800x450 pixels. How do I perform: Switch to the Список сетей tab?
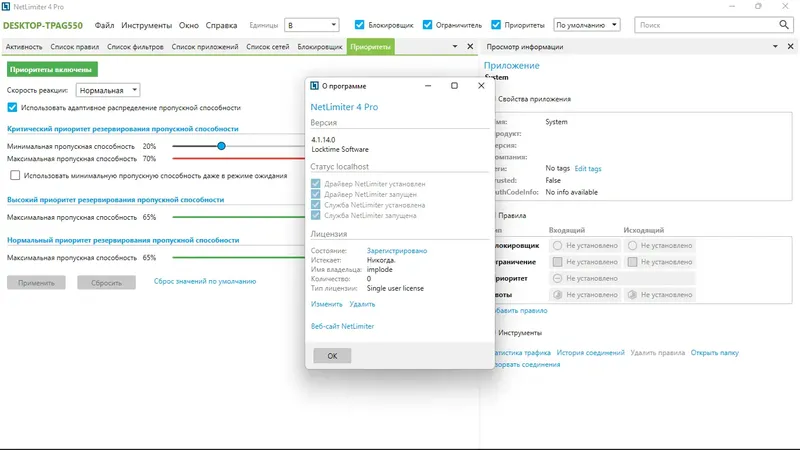[x=268, y=46]
